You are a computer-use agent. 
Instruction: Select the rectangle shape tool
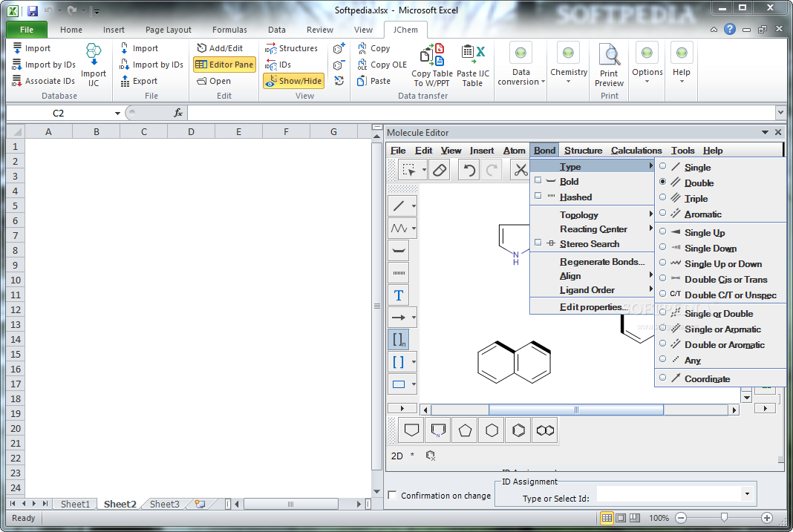(x=399, y=384)
